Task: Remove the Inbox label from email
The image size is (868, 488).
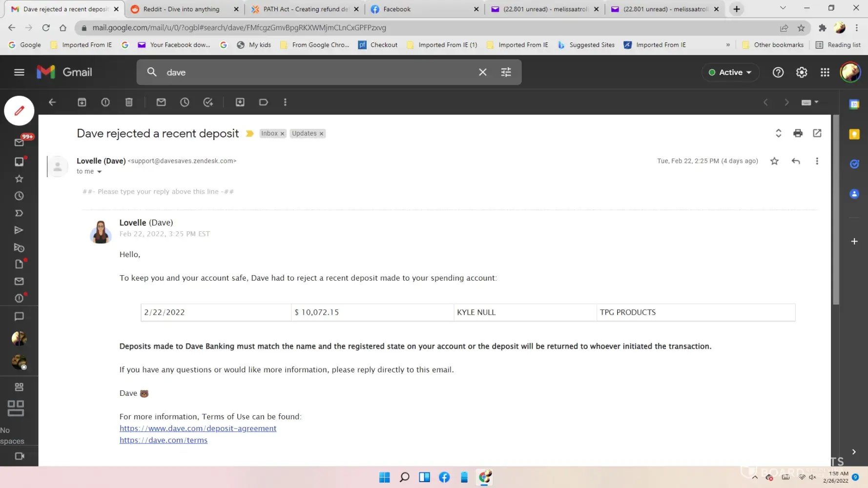Action: coord(282,134)
